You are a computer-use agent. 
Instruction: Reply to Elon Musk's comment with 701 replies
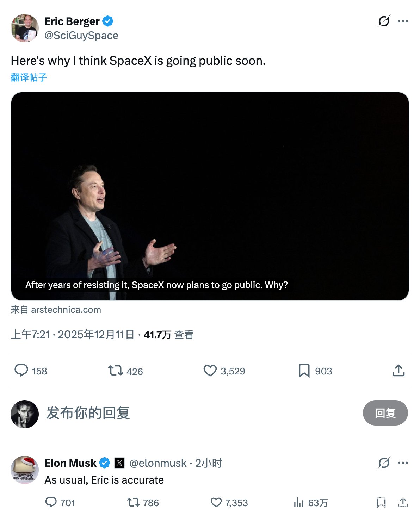(51, 502)
